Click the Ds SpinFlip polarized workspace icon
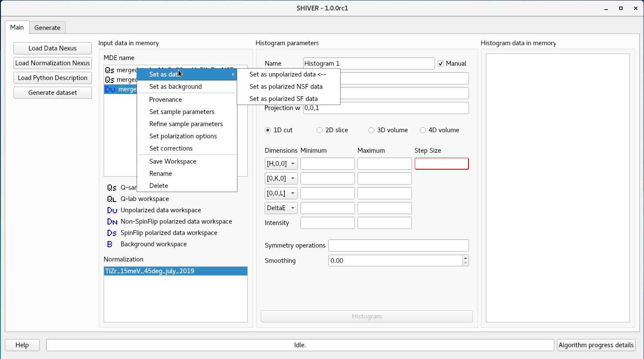Screen dimensions: 644x359 click(111, 233)
